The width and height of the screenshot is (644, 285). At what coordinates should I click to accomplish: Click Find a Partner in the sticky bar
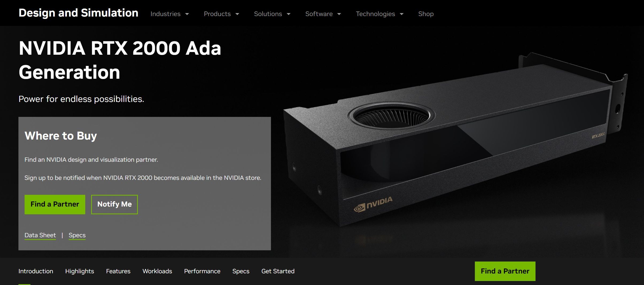pos(505,271)
